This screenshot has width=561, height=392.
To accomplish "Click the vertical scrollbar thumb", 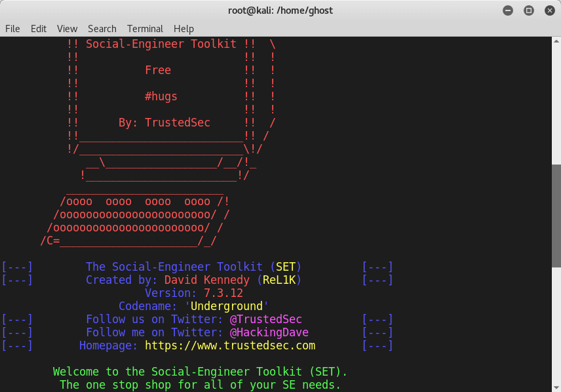I will 556,216.
